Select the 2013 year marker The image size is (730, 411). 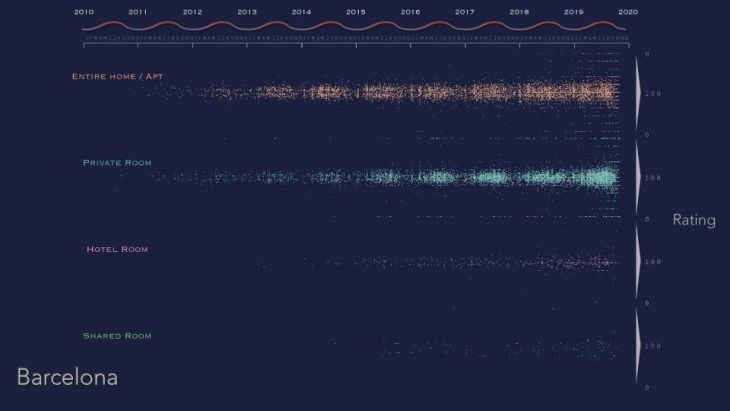(247, 12)
